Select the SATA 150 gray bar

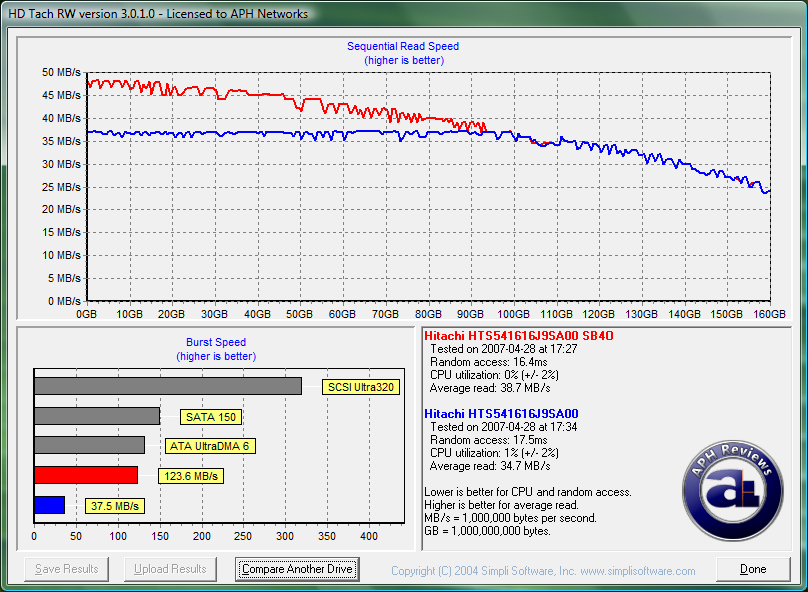point(96,416)
